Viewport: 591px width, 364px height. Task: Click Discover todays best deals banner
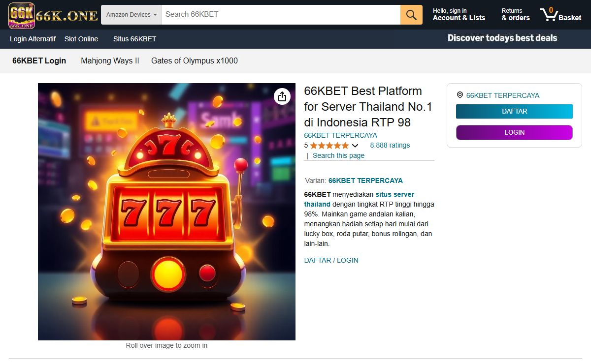tap(502, 38)
